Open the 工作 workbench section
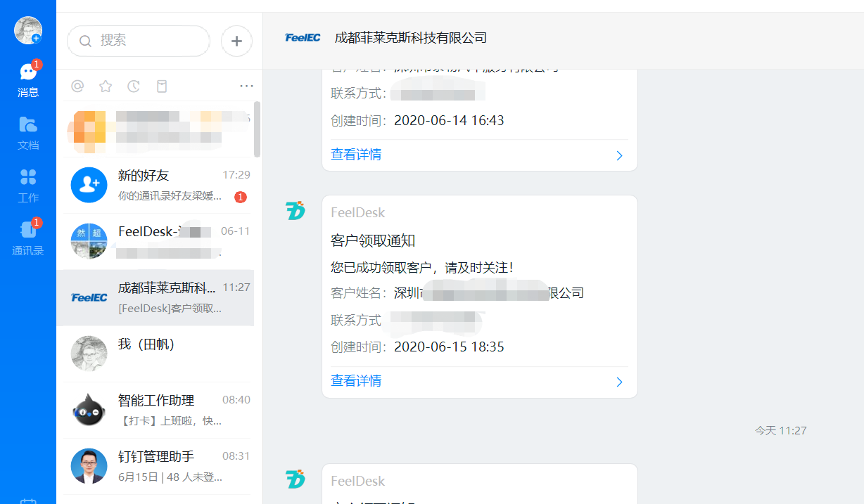864x504 pixels. tap(28, 186)
